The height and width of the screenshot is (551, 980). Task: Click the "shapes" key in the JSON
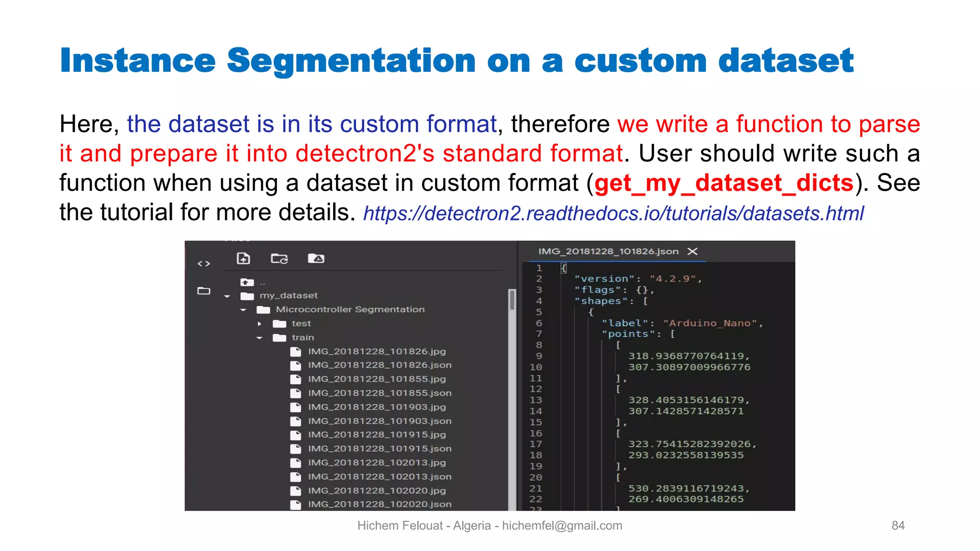601,301
